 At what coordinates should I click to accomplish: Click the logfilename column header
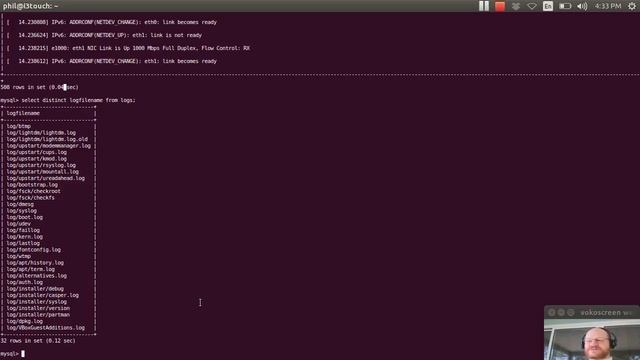point(23,113)
